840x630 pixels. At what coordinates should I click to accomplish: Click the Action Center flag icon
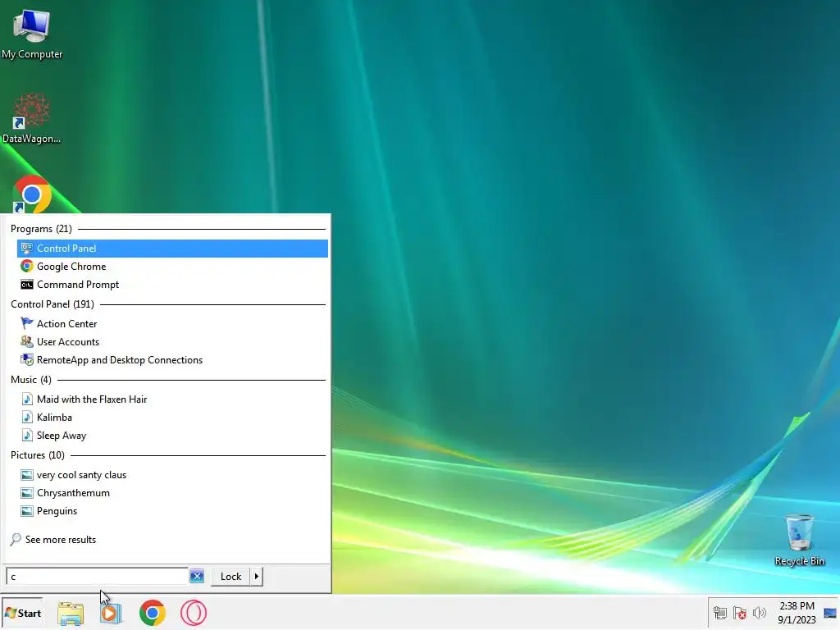coord(27,323)
